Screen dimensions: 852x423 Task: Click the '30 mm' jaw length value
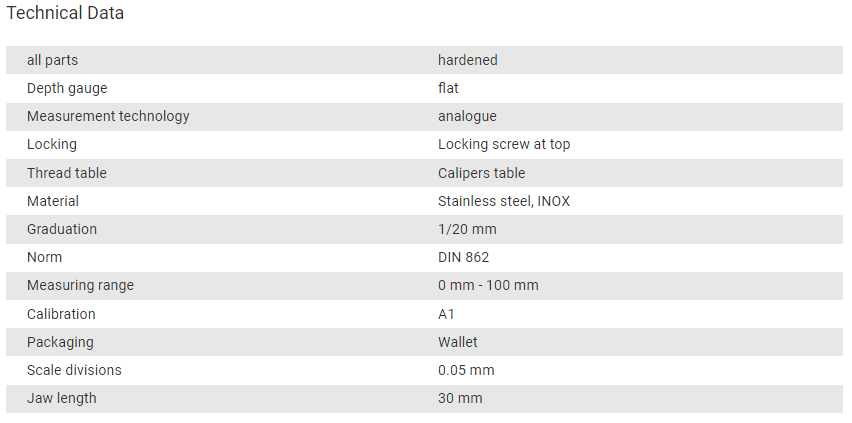point(460,398)
